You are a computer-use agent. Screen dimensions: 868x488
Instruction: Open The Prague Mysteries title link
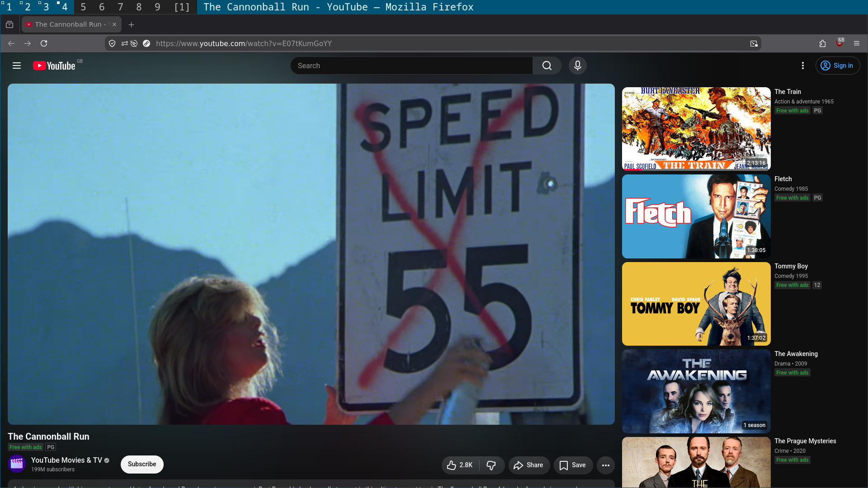coord(805,441)
